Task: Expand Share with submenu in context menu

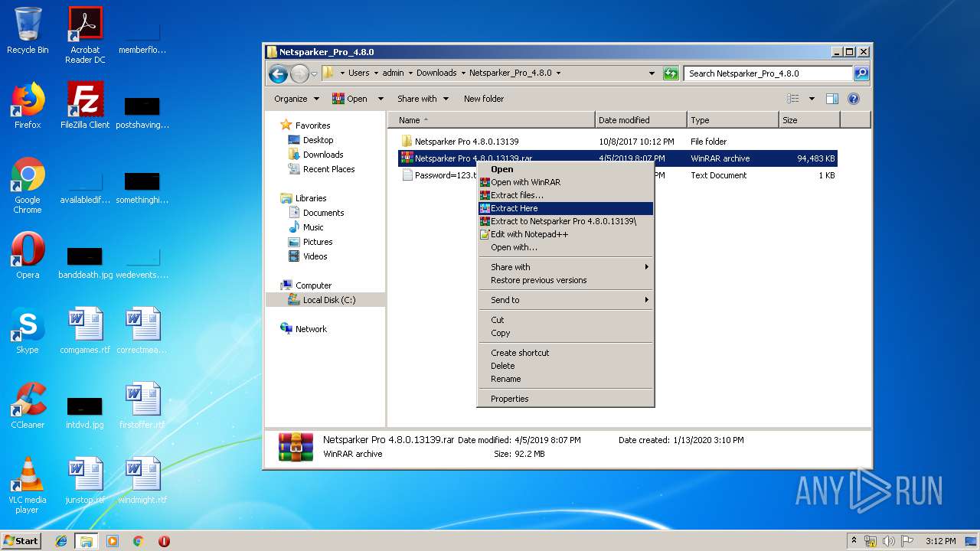Action: pos(565,267)
